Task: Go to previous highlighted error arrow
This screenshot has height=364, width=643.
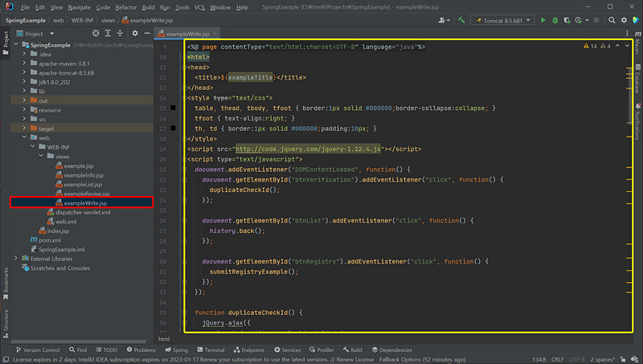Action: pyautogui.click(x=617, y=46)
